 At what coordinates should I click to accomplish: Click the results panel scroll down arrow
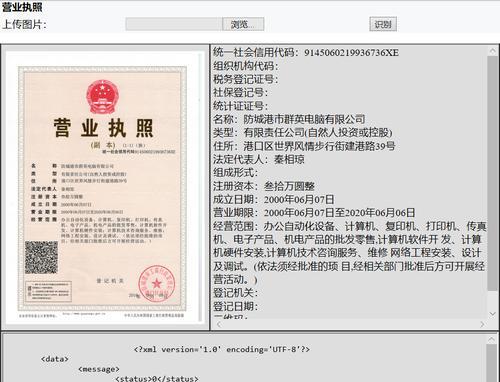click(x=492, y=314)
